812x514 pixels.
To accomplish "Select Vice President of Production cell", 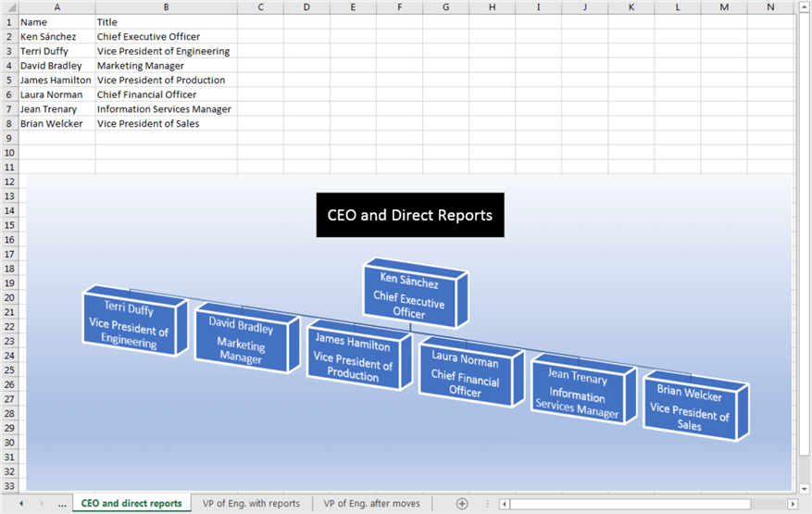I will tap(167, 81).
